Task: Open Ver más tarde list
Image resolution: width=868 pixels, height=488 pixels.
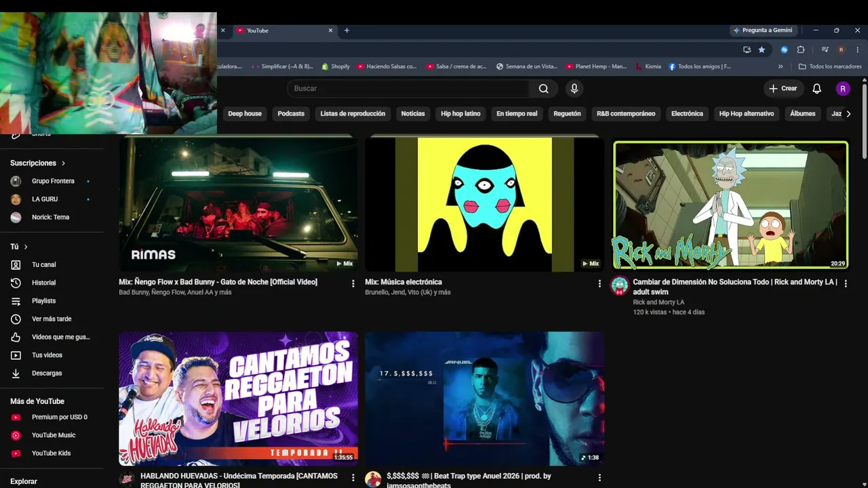Action: point(52,319)
